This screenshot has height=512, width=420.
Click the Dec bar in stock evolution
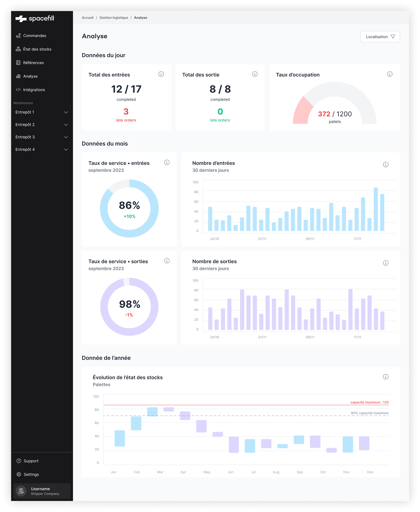click(x=364, y=443)
